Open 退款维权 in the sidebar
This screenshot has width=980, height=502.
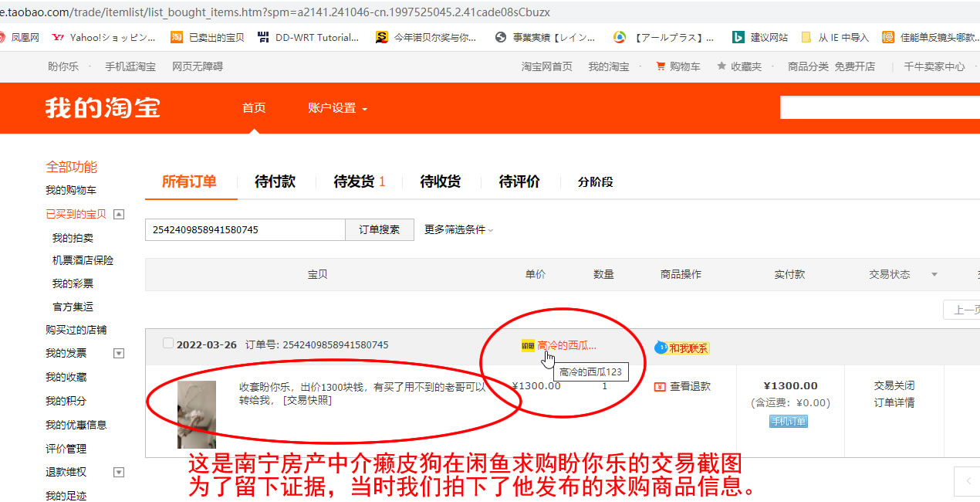(66, 472)
